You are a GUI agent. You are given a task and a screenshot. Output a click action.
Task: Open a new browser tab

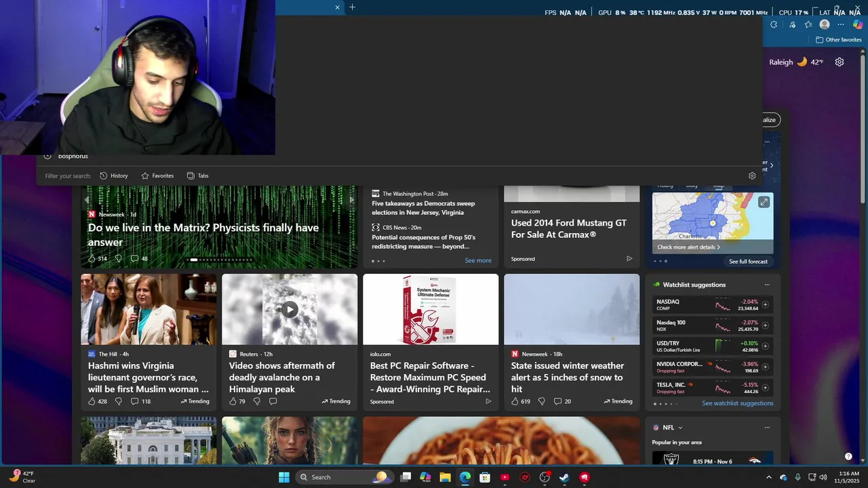pos(352,7)
